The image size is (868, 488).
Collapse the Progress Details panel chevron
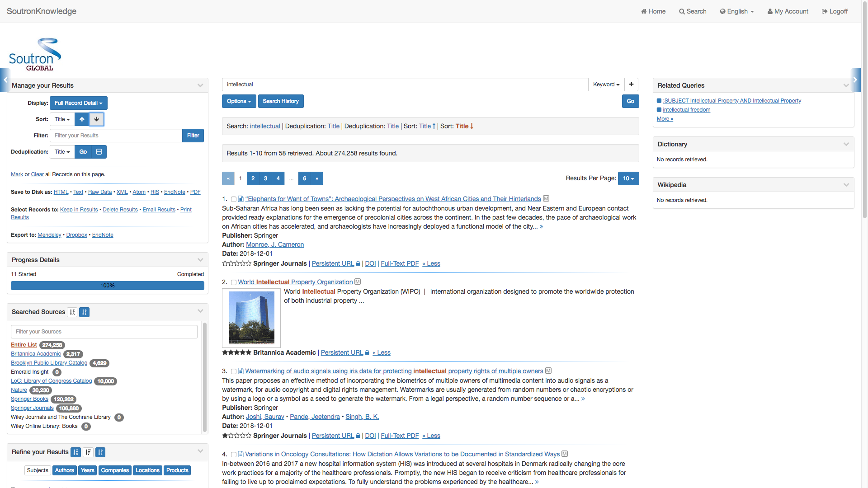coord(200,260)
